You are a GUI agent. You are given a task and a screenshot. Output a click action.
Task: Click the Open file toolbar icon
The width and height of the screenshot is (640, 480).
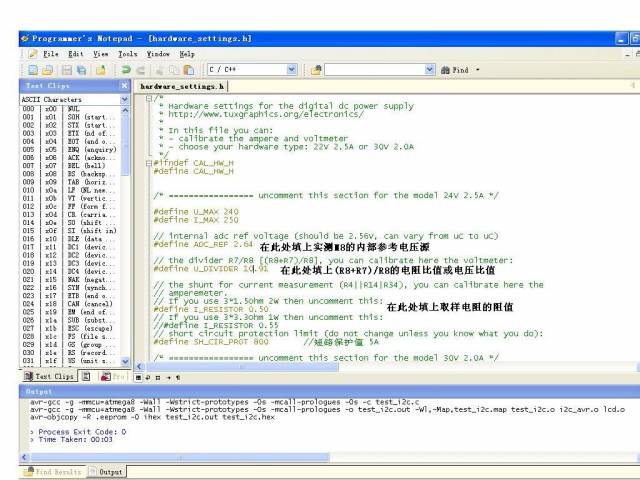pyautogui.click(x=47, y=70)
